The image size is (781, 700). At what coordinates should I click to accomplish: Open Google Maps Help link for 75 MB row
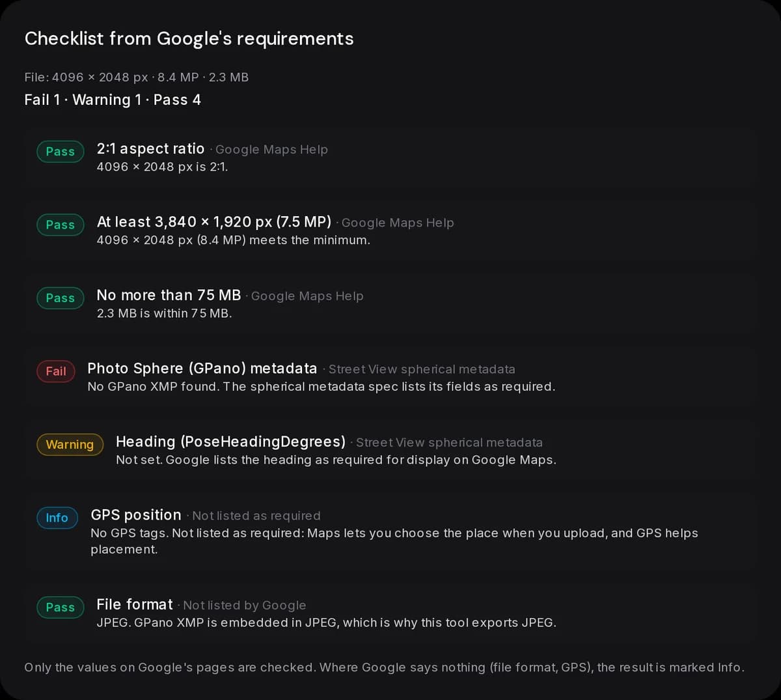(x=307, y=296)
